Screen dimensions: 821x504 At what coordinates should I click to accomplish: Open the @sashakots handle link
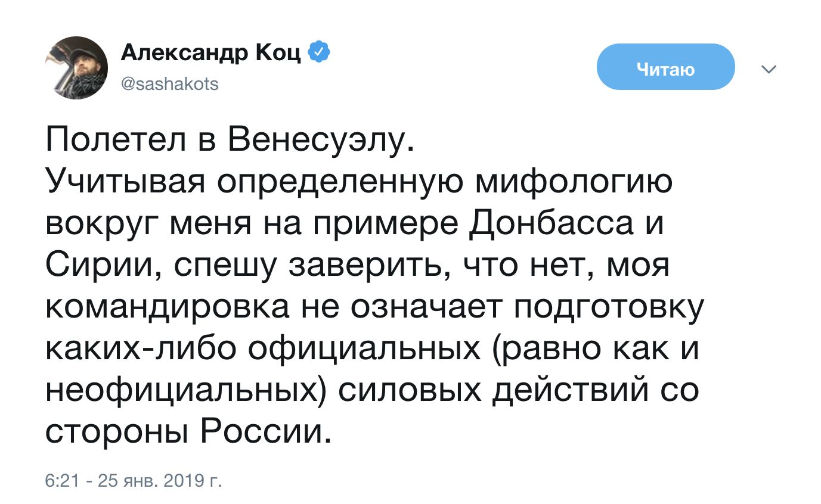click(x=170, y=84)
